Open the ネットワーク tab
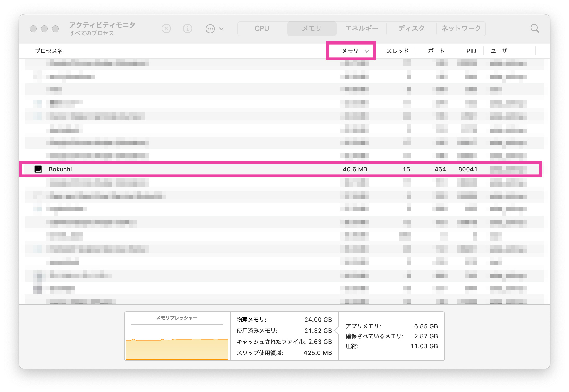The width and height of the screenshot is (569, 392). click(x=461, y=28)
